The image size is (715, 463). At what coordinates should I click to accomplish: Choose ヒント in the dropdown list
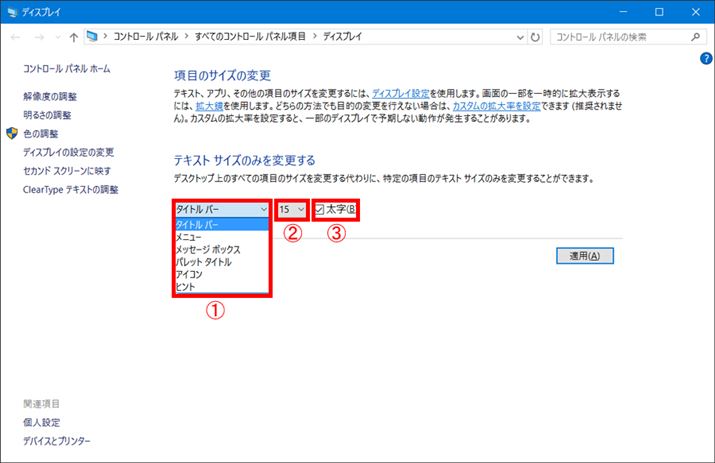[222, 286]
